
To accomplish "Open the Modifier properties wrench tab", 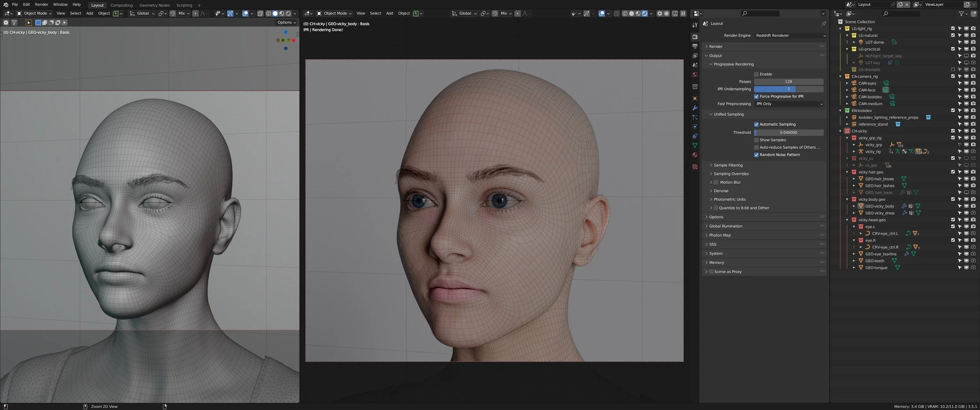I will click(x=695, y=108).
